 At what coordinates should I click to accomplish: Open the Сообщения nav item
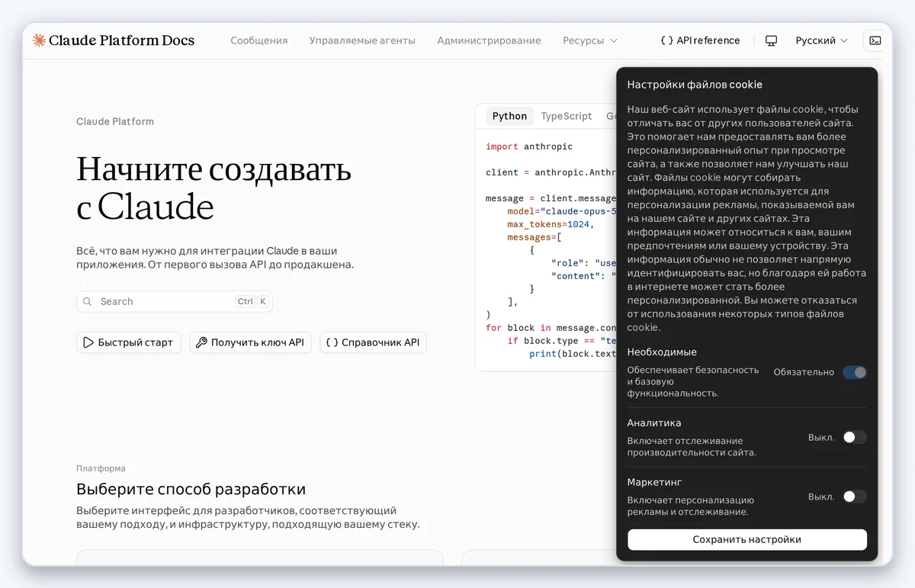[259, 40]
